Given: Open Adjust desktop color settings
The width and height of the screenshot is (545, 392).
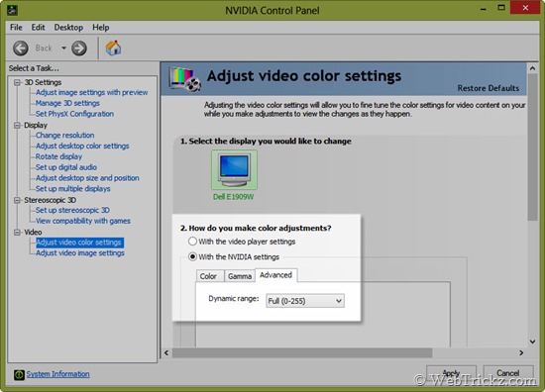Looking at the screenshot, I should tap(82, 147).
